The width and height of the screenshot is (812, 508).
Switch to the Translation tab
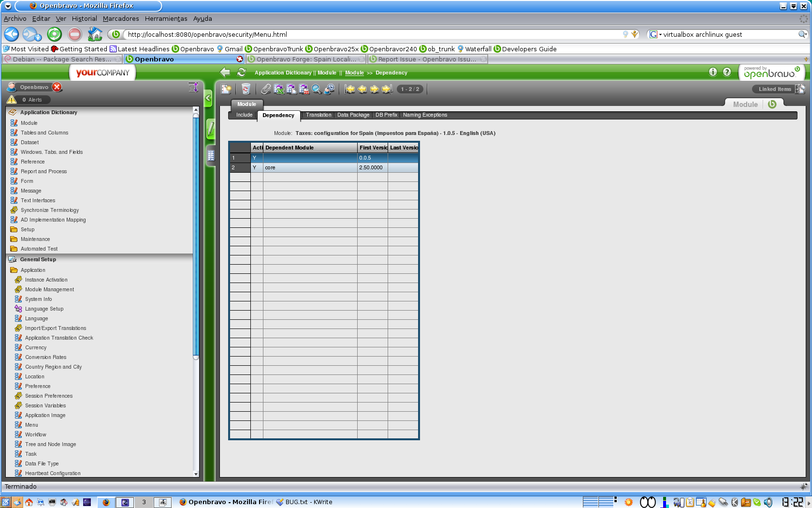coord(319,115)
